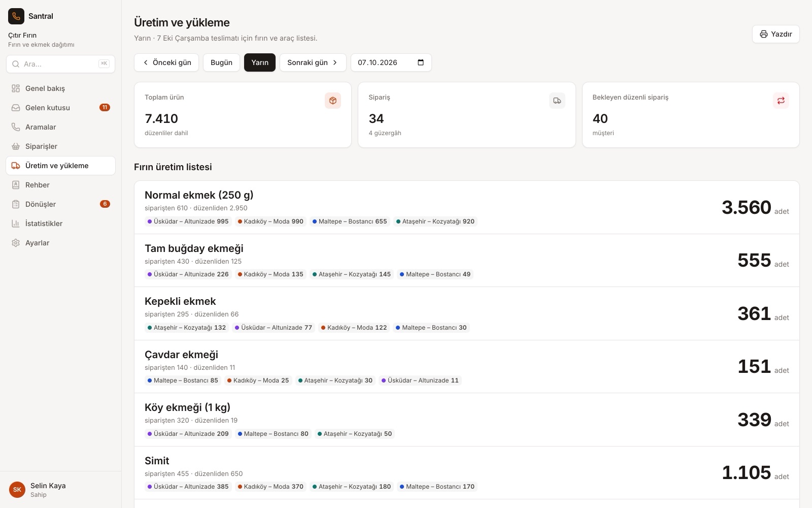This screenshot has height=508, width=812.
Task: Click the Santral phone logo icon
Action: [x=16, y=16]
